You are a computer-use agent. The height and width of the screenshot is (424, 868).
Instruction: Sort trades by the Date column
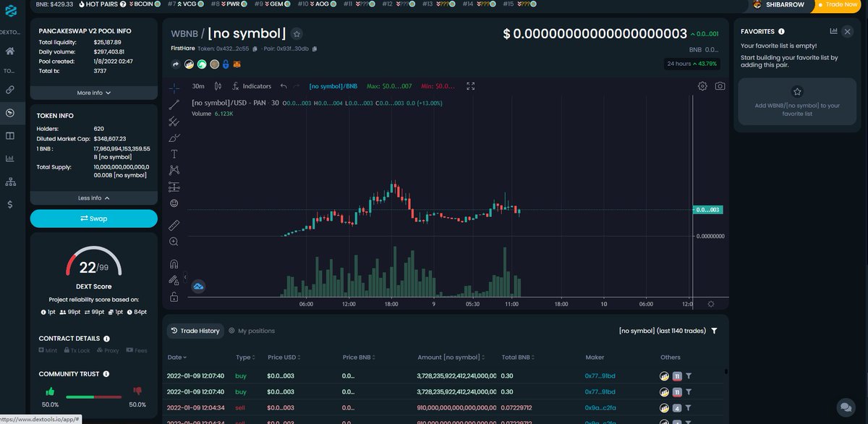pyautogui.click(x=177, y=357)
